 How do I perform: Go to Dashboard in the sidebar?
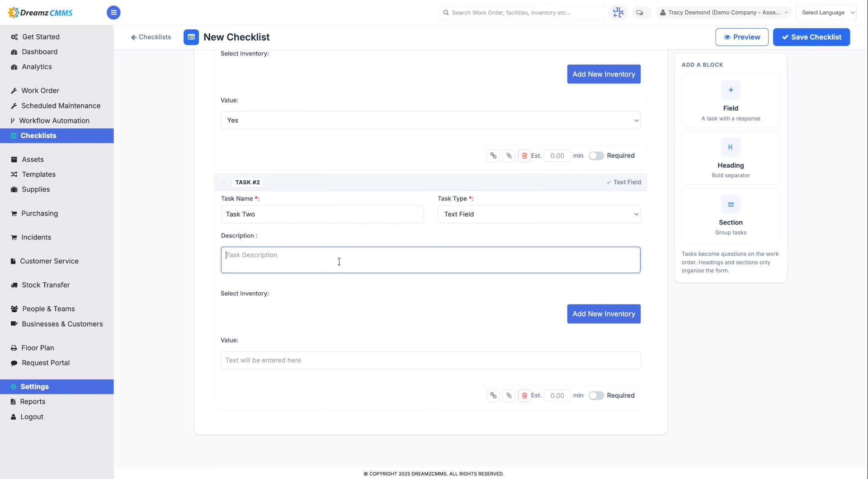[40, 52]
